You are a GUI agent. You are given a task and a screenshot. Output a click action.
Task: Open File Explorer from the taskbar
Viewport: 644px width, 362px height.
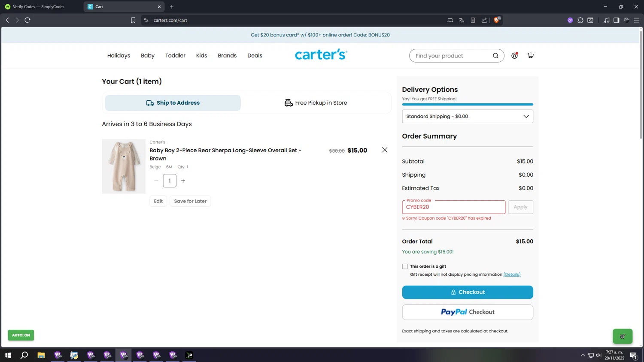click(41, 355)
